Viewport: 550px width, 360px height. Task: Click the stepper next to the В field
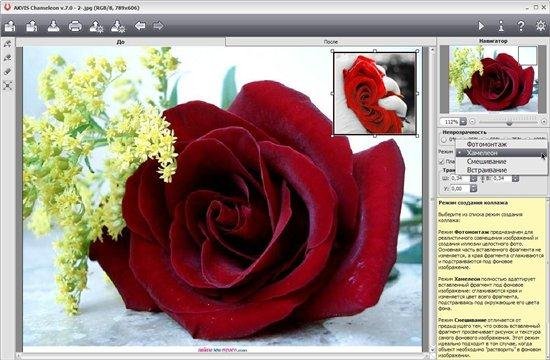(x=515, y=179)
